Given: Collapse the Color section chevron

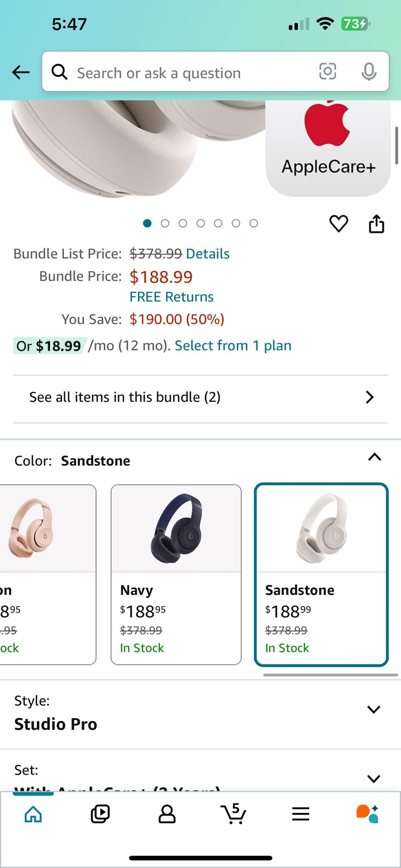Looking at the screenshot, I should click(374, 458).
